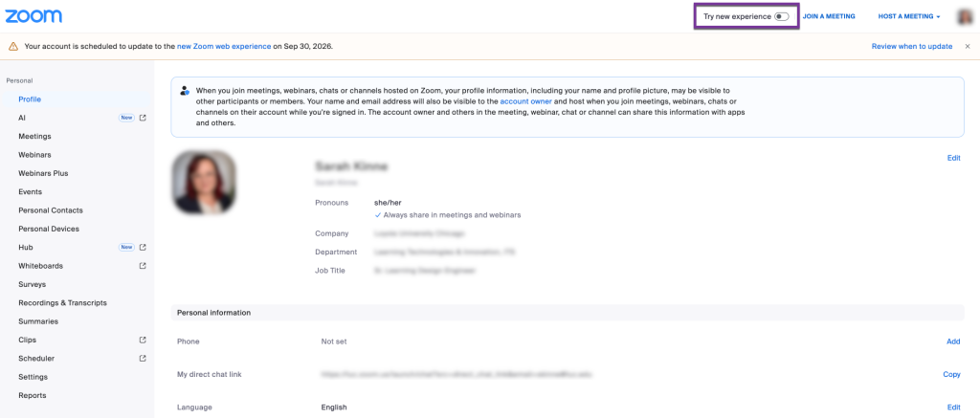Open the account owner link
This screenshot has height=418, width=980.
tap(525, 101)
